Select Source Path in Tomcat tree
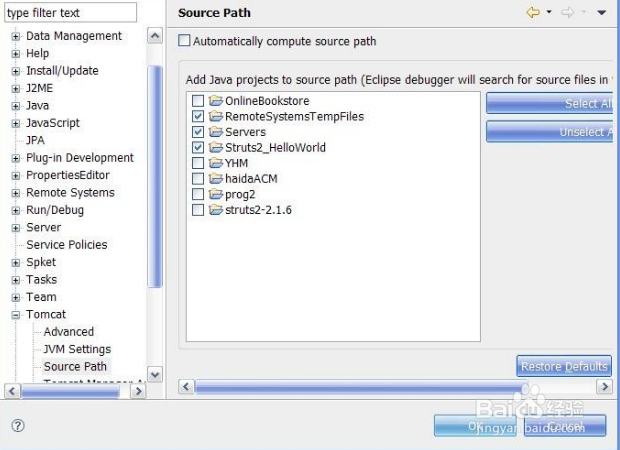 click(x=75, y=367)
